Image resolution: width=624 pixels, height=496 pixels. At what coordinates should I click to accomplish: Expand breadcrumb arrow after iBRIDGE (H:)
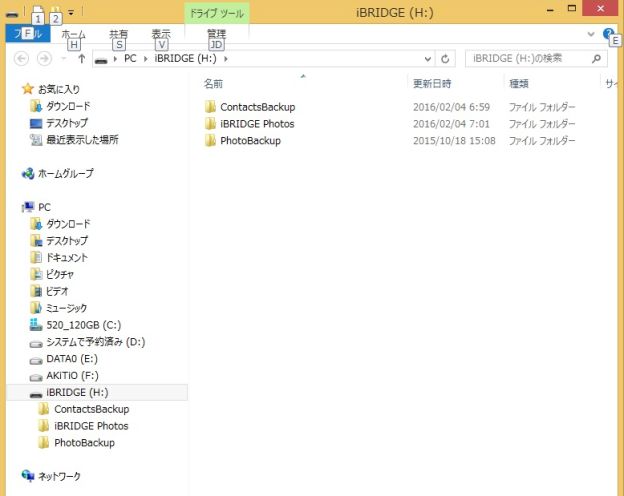[226, 59]
